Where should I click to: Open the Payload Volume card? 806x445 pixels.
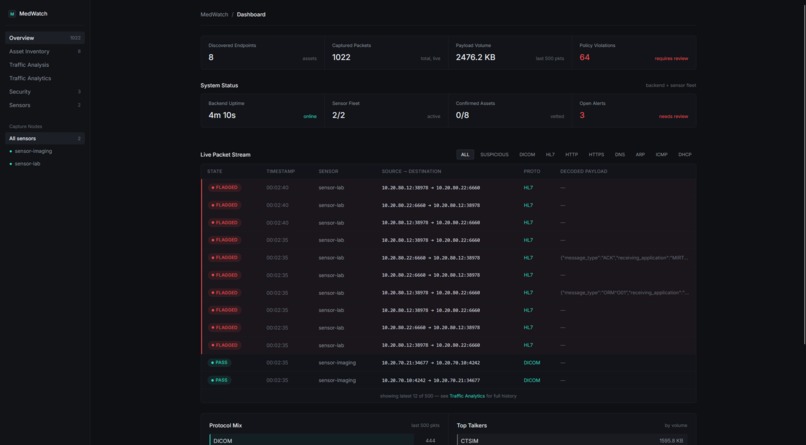click(x=510, y=52)
